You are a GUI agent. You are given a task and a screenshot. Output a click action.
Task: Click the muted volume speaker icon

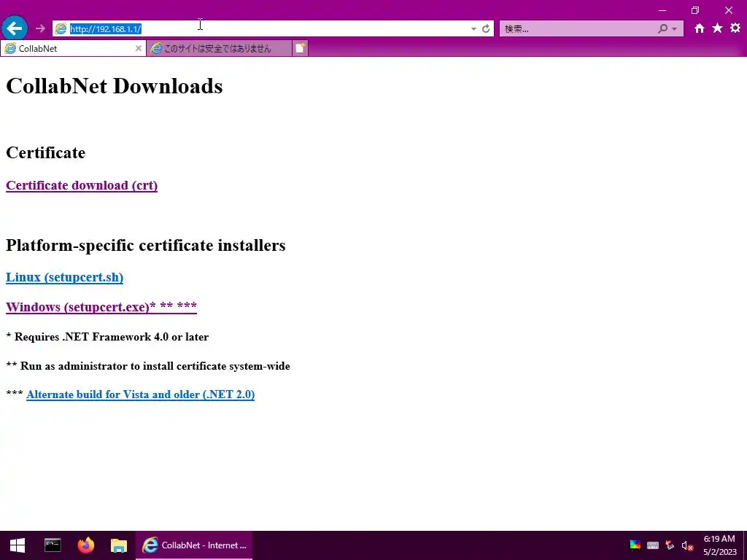(x=687, y=545)
